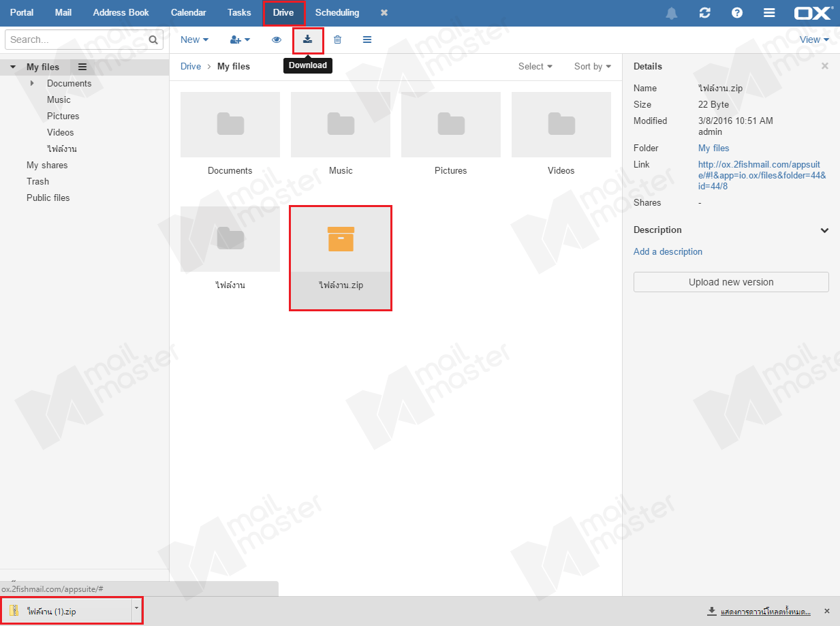Open the Scheduling tab
Screen dimensions: 840x626
click(337, 13)
